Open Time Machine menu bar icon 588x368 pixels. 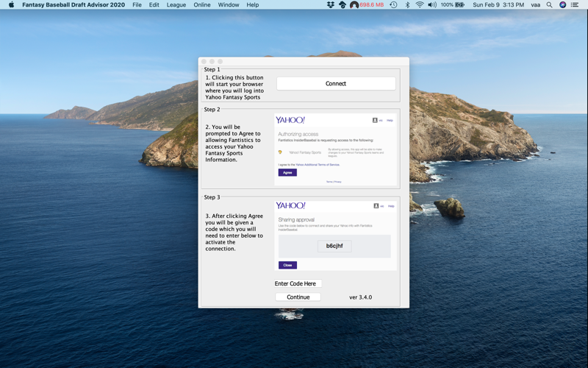point(393,5)
